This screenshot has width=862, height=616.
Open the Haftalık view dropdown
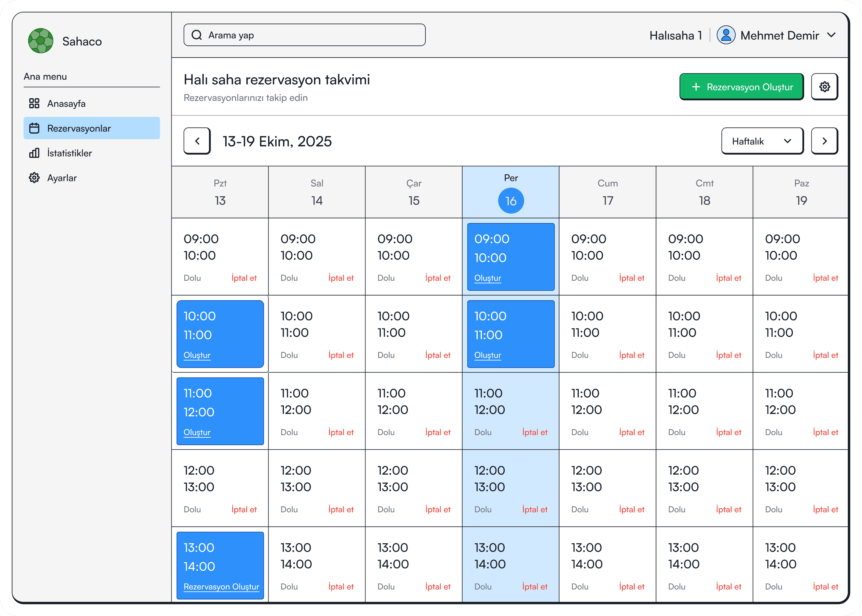click(762, 141)
